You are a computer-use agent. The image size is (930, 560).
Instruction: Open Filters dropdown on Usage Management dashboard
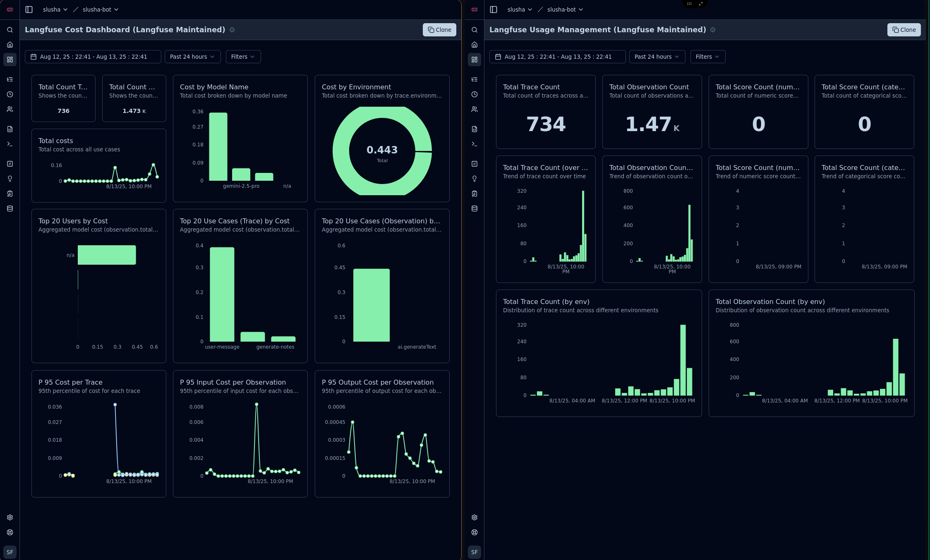tap(707, 57)
